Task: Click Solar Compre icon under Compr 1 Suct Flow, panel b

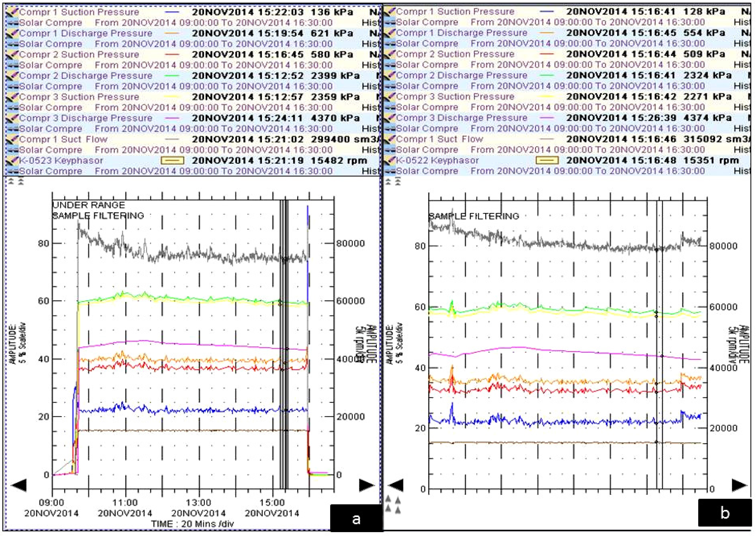Action: tap(390, 149)
